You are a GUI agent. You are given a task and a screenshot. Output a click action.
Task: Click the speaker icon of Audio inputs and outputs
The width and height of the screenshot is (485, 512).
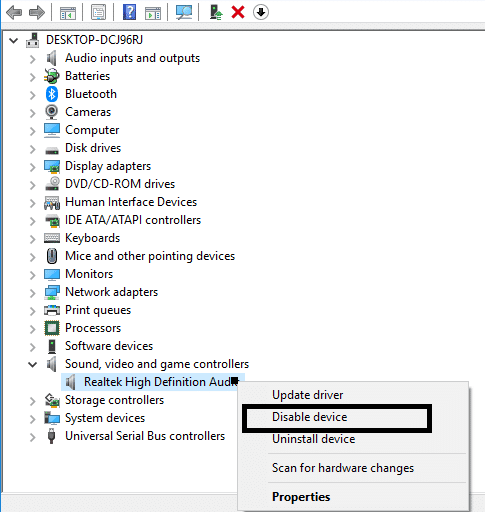(51, 58)
